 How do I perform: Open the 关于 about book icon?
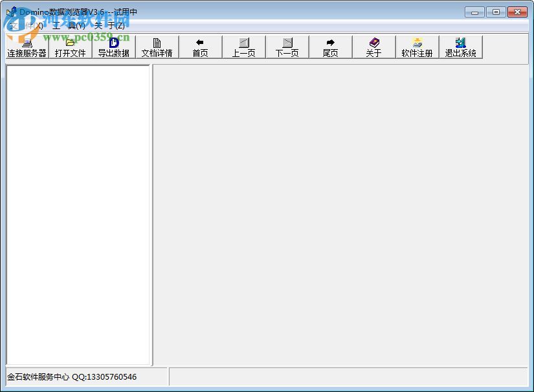[x=374, y=47]
